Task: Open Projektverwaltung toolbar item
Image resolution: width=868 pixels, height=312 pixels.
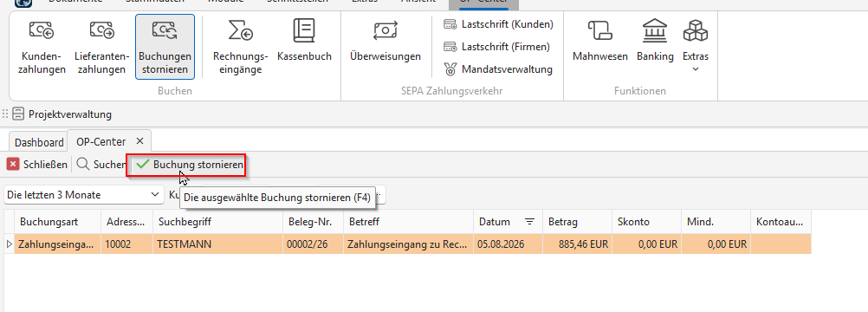Action: tap(62, 114)
